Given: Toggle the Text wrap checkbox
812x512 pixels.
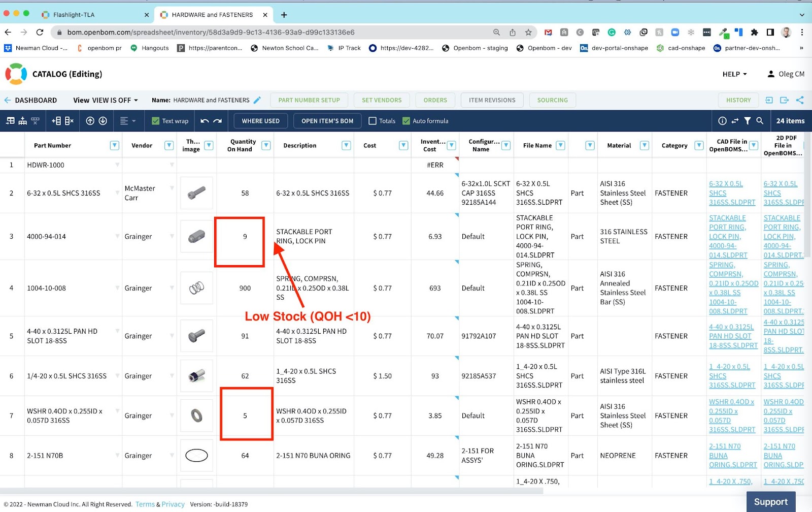Looking at the screenshot, I should tap(156, 121).
